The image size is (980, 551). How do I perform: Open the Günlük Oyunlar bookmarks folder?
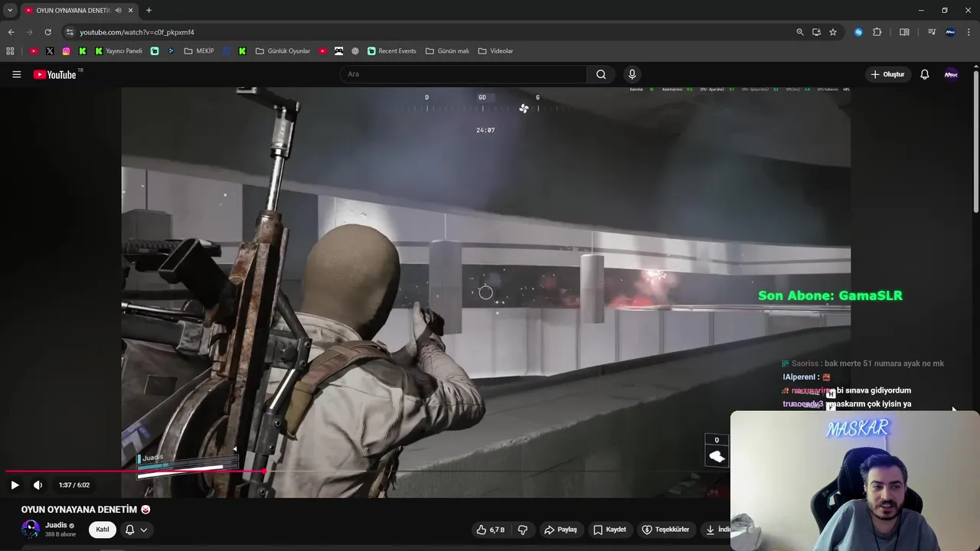coord(283,51)
